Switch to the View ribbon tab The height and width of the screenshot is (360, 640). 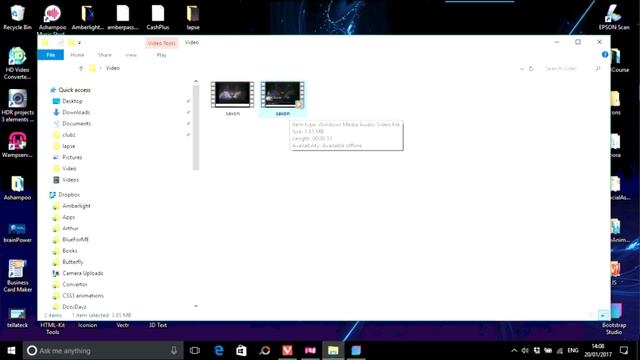click(131, 55)
